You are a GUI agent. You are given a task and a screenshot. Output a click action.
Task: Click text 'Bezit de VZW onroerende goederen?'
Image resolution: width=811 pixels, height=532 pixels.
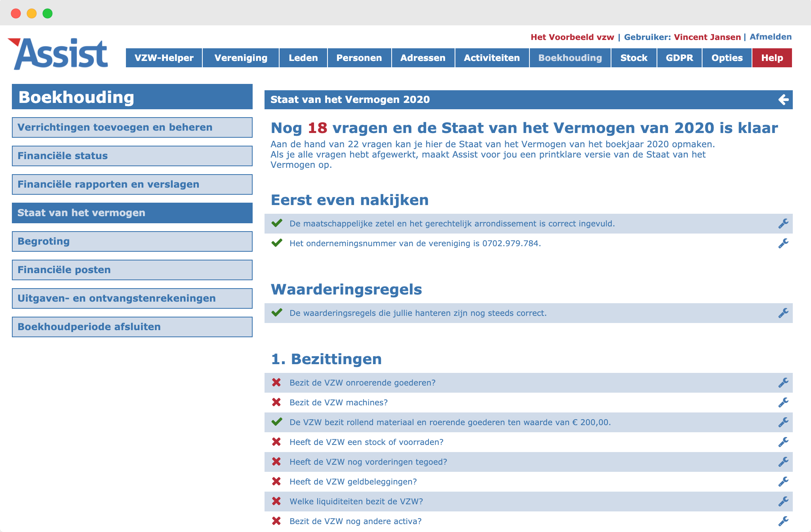pos(362,383)
